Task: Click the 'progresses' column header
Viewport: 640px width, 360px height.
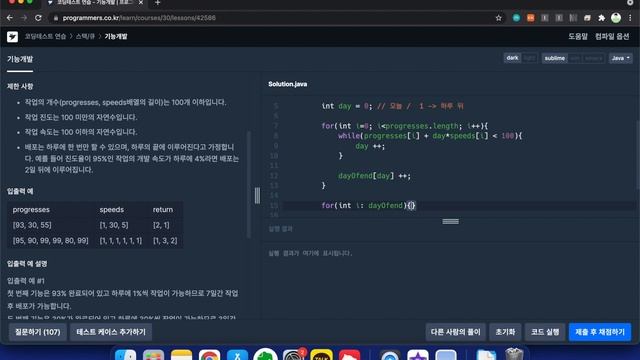Action: [x=31, y=209]
